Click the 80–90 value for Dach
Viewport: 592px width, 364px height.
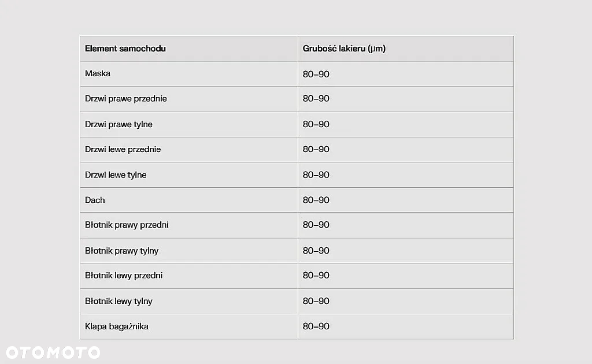pos(316,200)
